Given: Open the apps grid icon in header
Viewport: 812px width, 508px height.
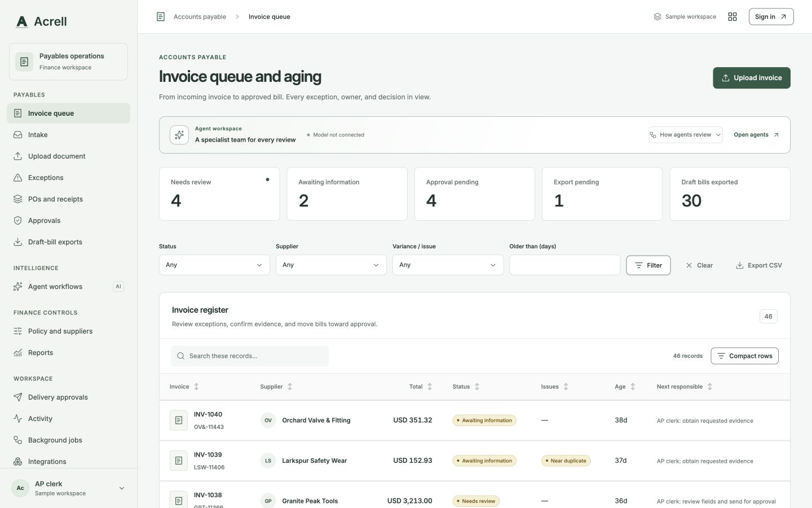Looking at the screenshot, I should click(x=732, y=17).
